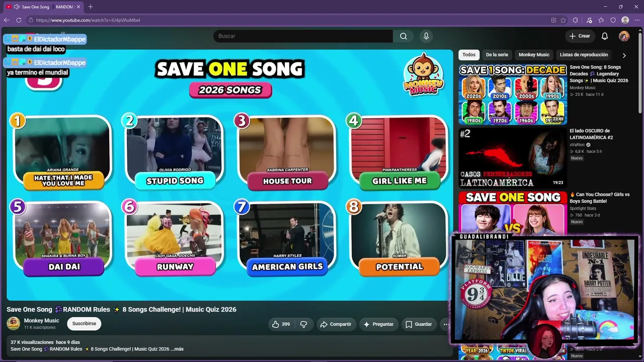Click the '11 K suscriptores' text

click(40, 328)
